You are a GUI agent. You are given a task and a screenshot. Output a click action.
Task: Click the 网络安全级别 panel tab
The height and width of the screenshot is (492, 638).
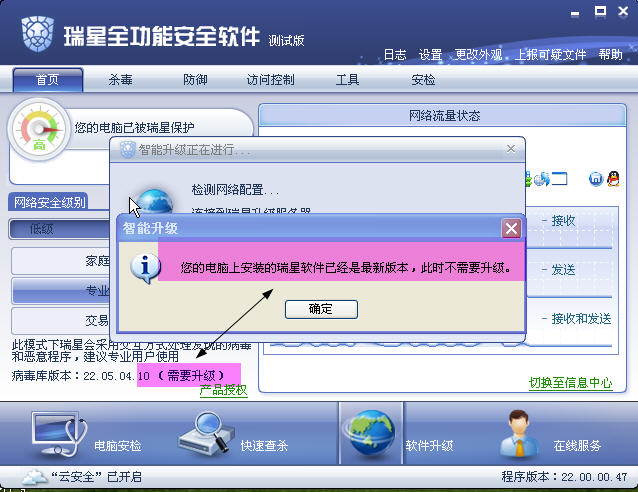(x=48, y=202)
